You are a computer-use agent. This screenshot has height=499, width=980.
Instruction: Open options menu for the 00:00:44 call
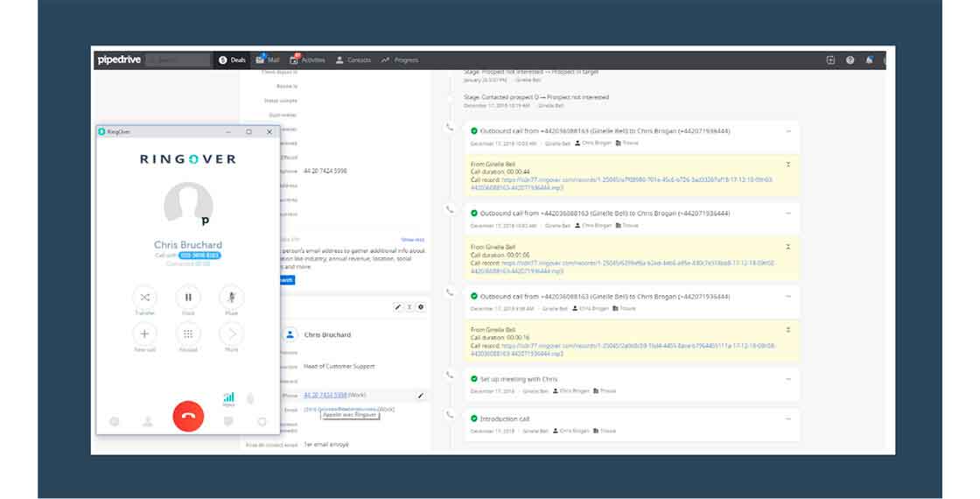788,131
